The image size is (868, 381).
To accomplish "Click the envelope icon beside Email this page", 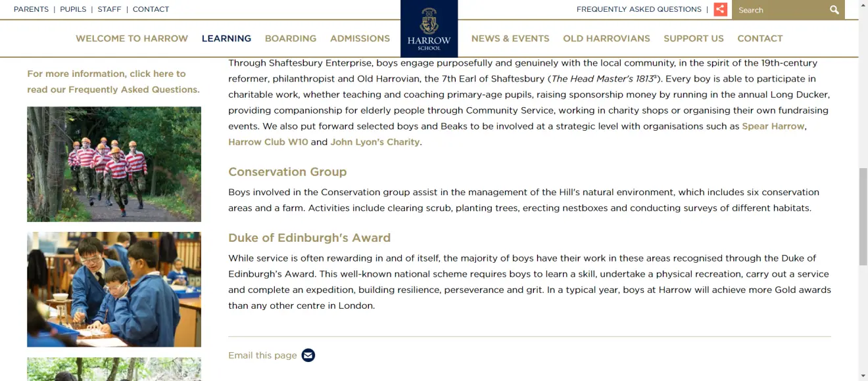I will (308, 355).
